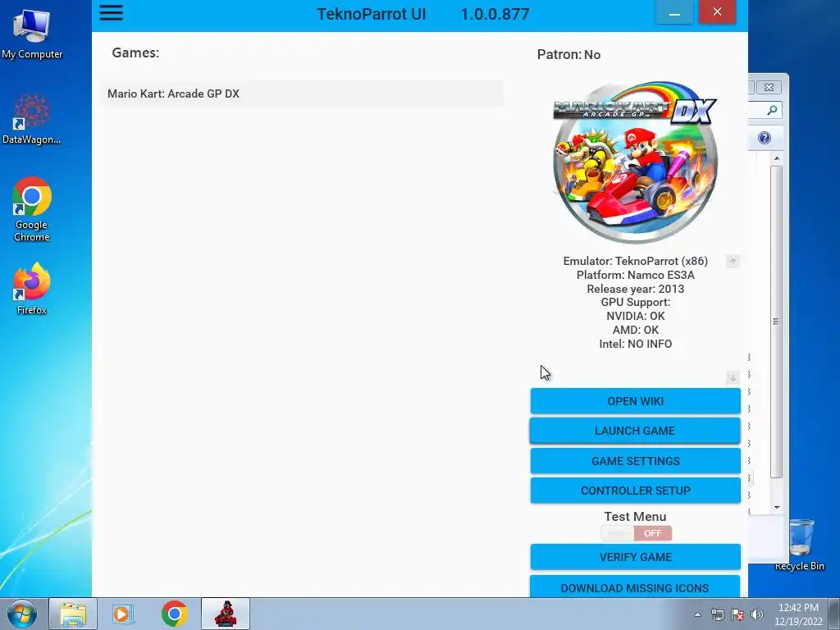Click the background window's help icon
The width and height of the screenshot is (840, 630).
tap(765, 138)
